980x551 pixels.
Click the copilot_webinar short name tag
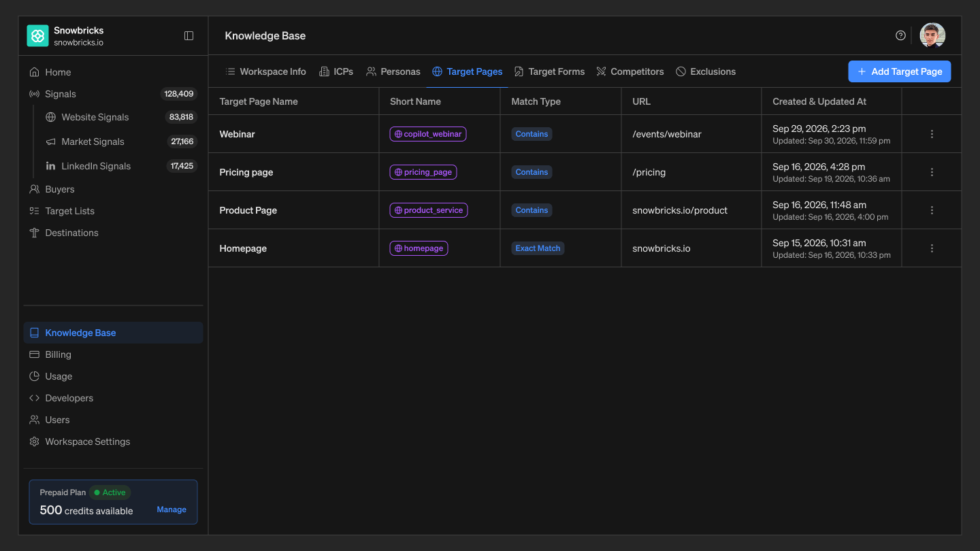click(x=428, y=134)
